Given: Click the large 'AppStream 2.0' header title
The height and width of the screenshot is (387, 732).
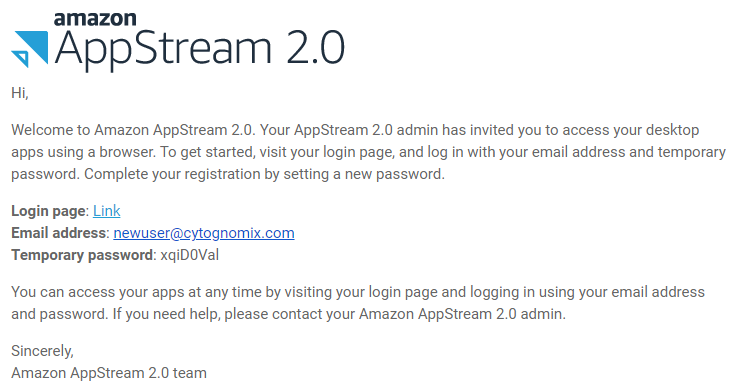Looking at the screenshot, I should [x=200, y=48].
